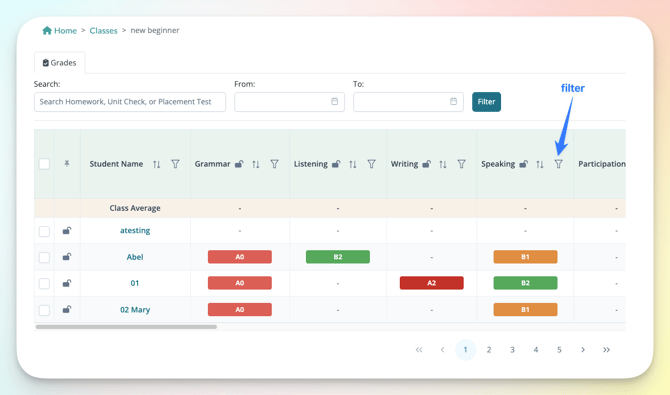Select the atesting row checkbox

point(44,231)
